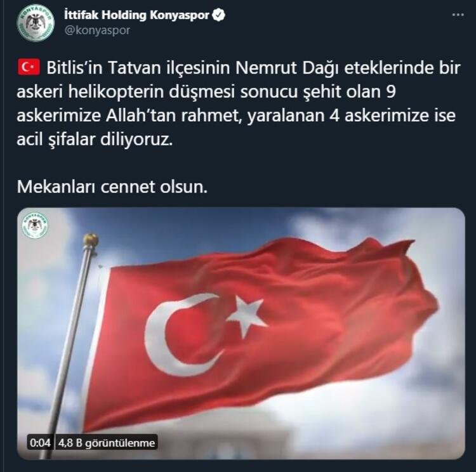Click "Allah'tan rahmet" in tweet body

click(174, 115)
